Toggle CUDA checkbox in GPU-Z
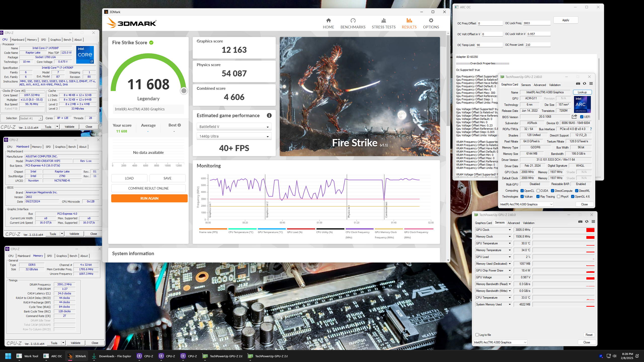 538,191
